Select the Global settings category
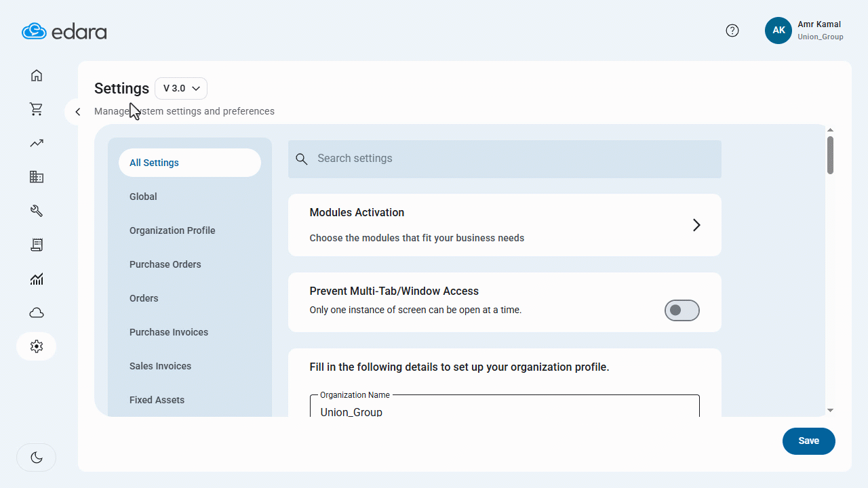This screenshot has width=868, height=488. click(x=190, y=197)
